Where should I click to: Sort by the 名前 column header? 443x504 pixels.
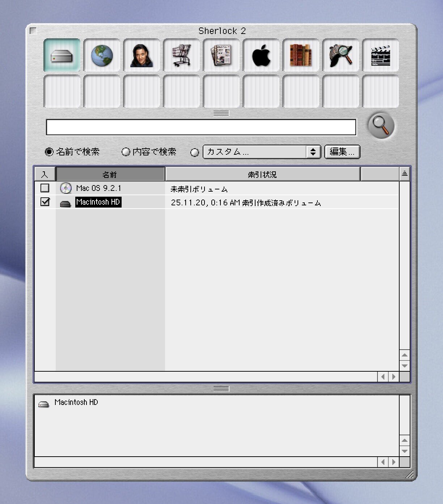pyautogui.click(x=110, y=174)
